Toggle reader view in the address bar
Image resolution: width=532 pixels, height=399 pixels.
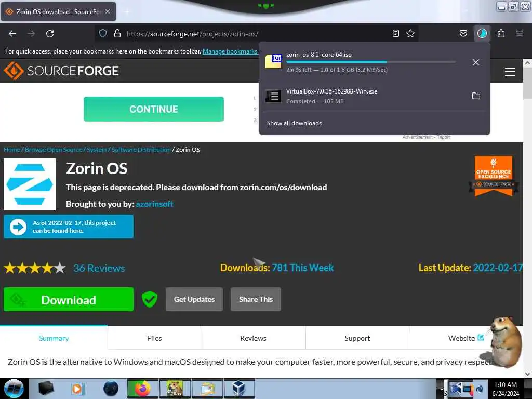click(395, 33)
